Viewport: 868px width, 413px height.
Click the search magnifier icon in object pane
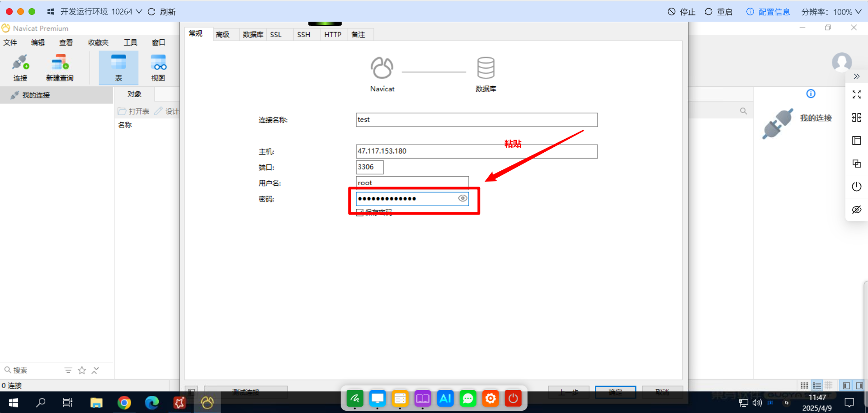pyautogui.click(x=743, y=111)
